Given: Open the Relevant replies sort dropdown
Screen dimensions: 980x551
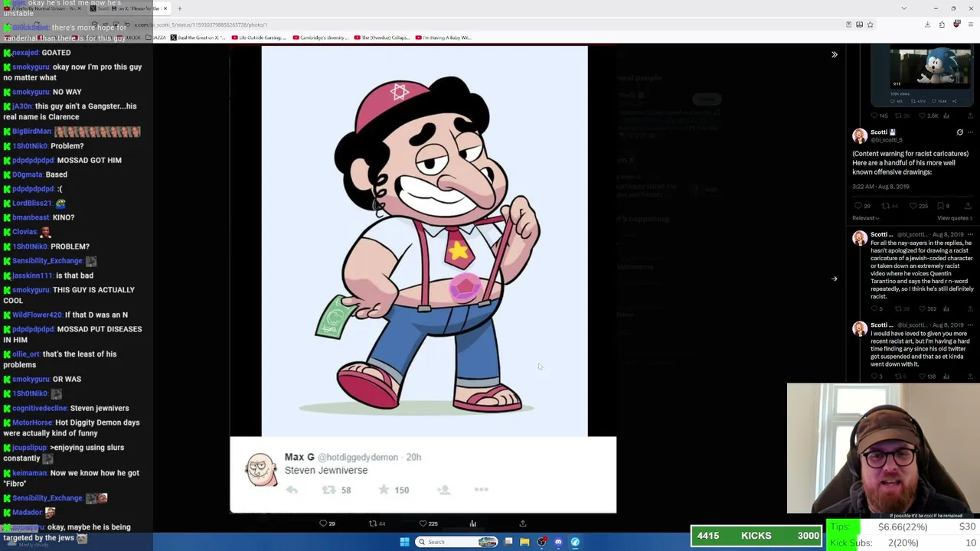Looking at the screenshot, I should tap(866, 218).
